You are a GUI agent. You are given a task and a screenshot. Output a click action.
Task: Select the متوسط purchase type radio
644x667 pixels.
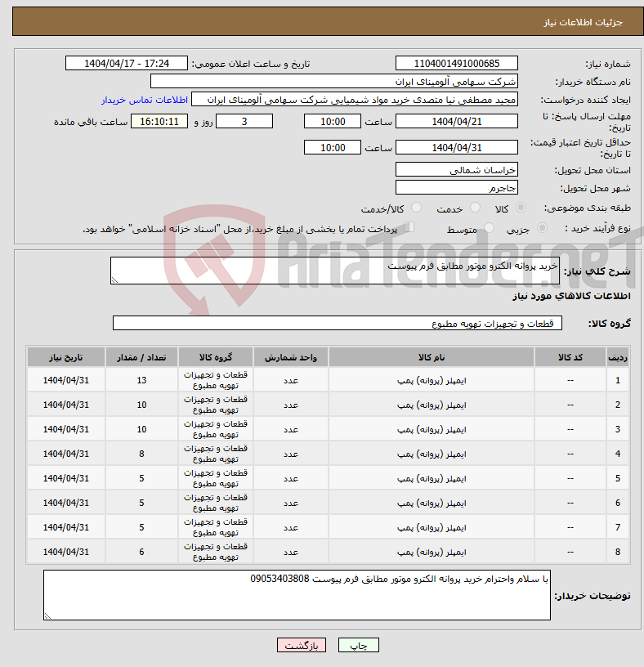pos(490,228)
